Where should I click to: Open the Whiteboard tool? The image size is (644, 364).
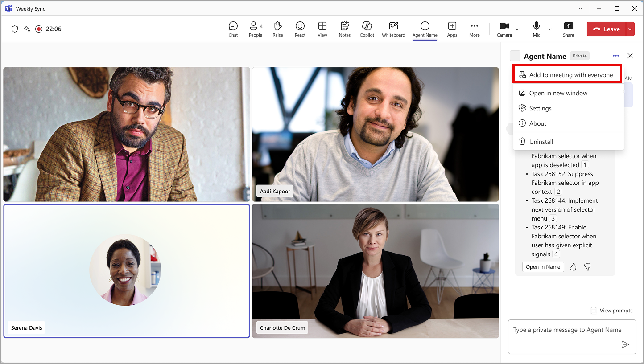click(x=393, y=29)
